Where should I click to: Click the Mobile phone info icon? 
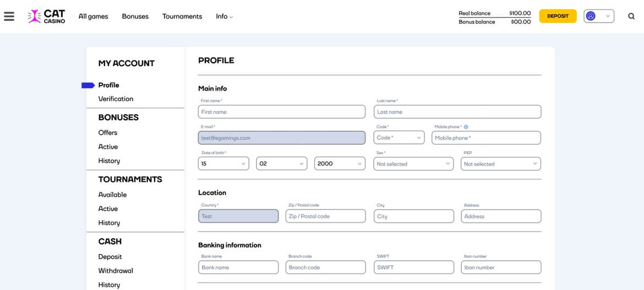[x=466, y=127]
